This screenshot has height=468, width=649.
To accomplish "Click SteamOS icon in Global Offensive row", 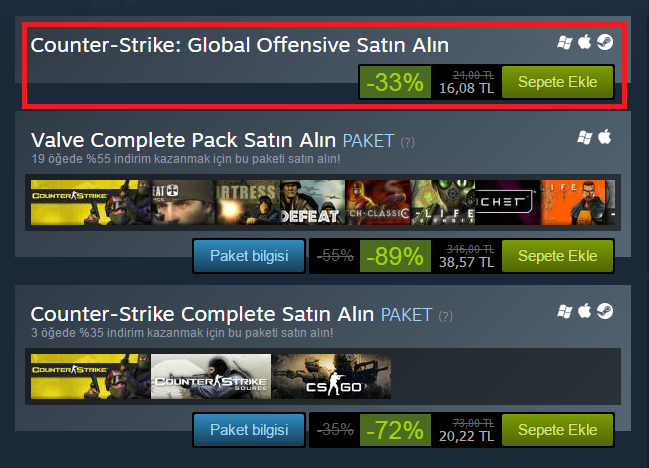I will pyautogui.click(x=605, y=42).
